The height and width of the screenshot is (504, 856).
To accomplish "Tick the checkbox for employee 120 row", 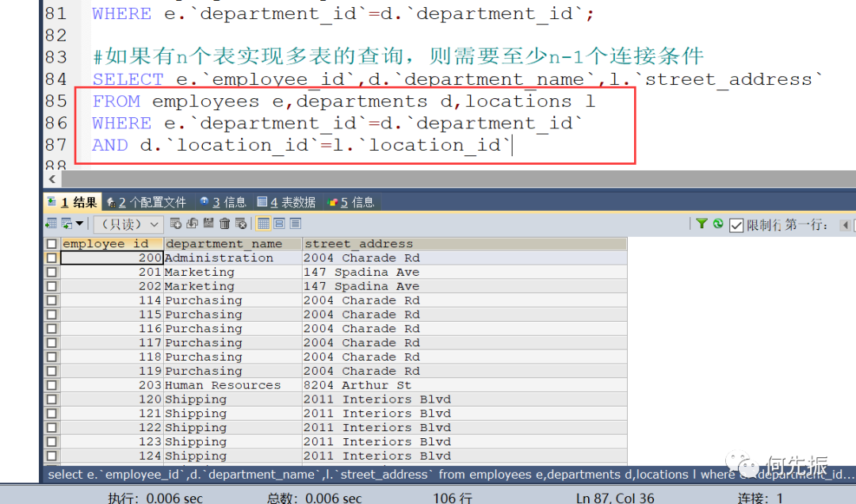I will 52,399.
